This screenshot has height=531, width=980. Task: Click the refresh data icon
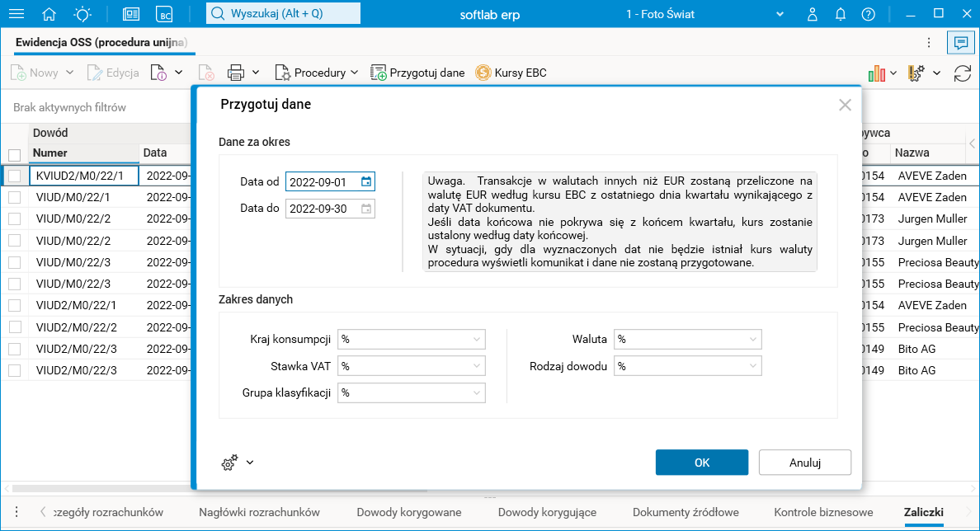pyautogui.click(x=963, y=73)
